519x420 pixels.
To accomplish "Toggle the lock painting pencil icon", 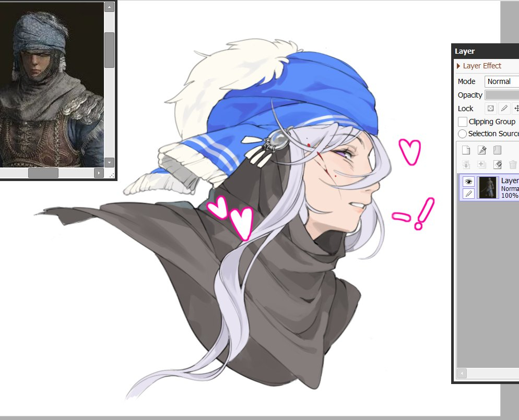I will (x=504, y=109).
